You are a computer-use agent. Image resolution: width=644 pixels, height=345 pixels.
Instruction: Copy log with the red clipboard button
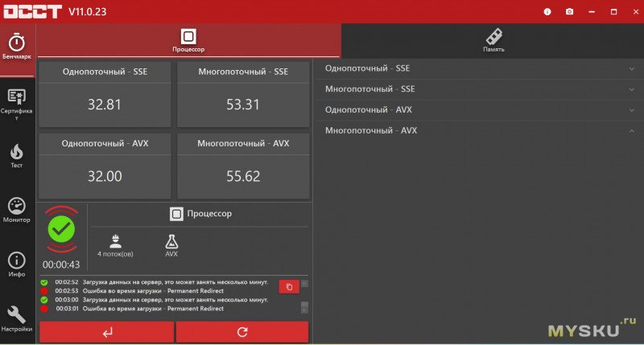pyautogui.click(x=288, y=286)
